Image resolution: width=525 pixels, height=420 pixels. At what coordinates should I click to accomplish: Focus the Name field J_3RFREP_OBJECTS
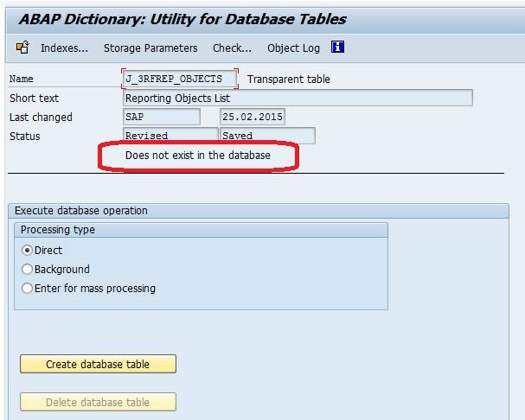[x=179, y=79]
